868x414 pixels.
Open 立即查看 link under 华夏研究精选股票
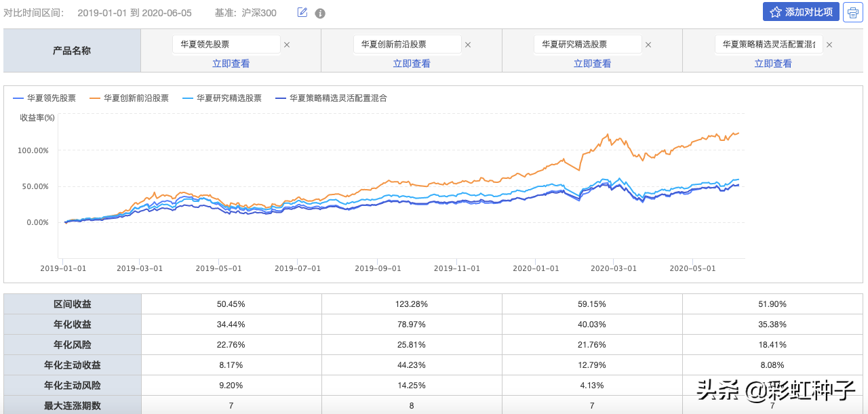click(x=592, y=64)
